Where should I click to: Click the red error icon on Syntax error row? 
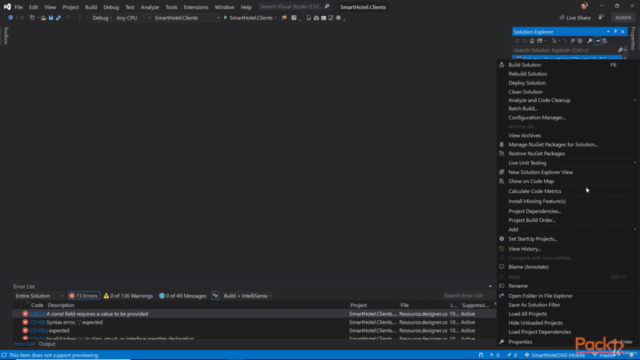(x=25, y=322)
